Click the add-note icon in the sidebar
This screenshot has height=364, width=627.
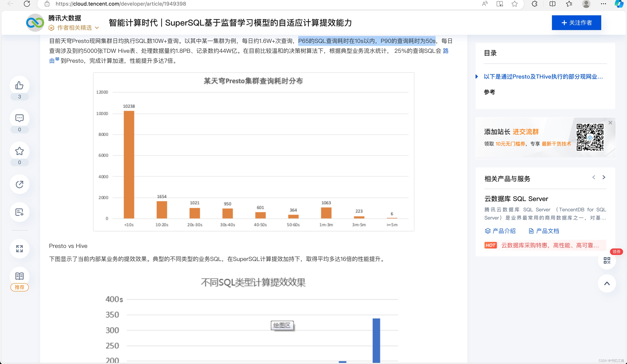(19, 212)
